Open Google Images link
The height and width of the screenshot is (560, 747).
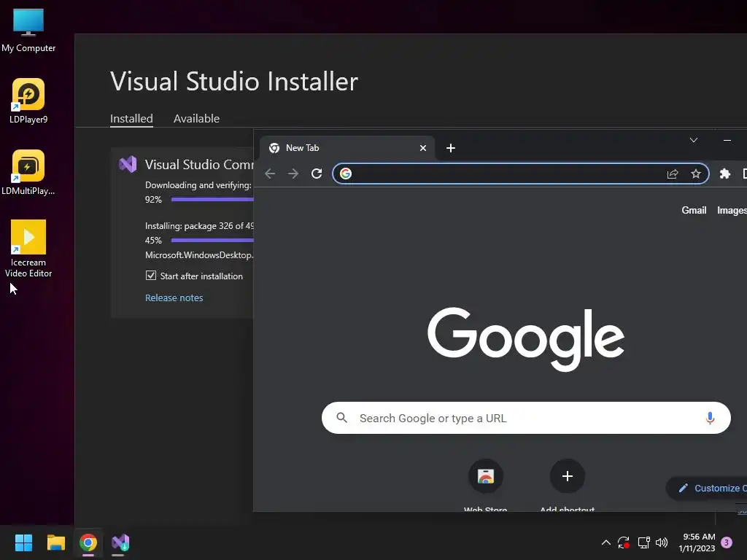(732, 210)
